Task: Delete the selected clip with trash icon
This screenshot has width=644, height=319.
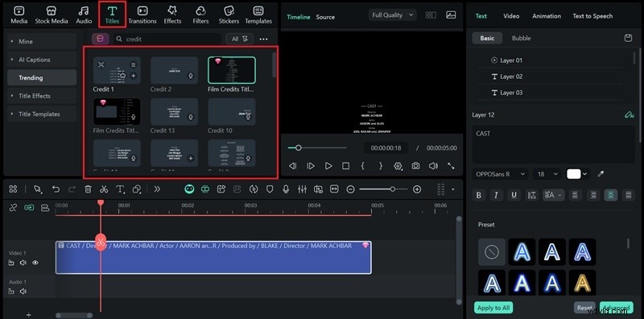Action: coord(88,189)
